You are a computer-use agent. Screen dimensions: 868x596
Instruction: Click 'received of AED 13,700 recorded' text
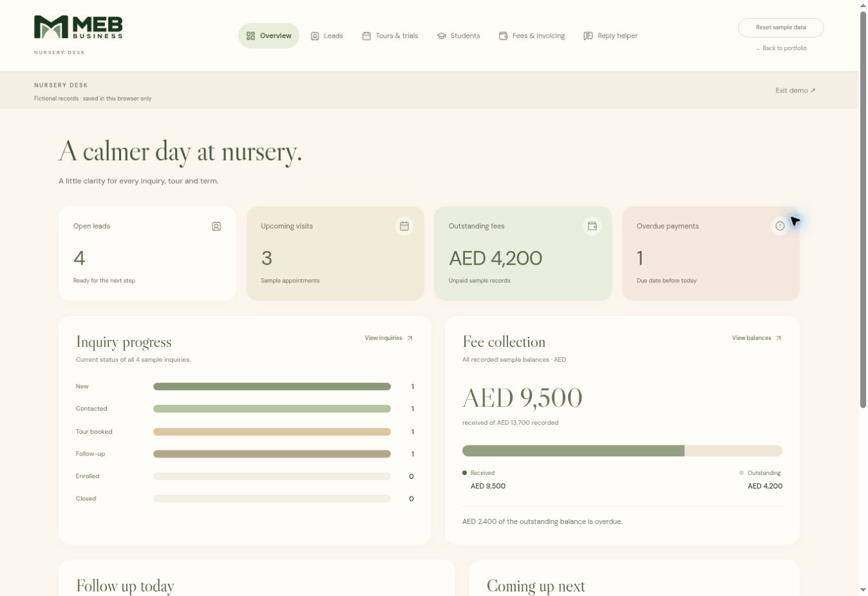click(510, 423)
